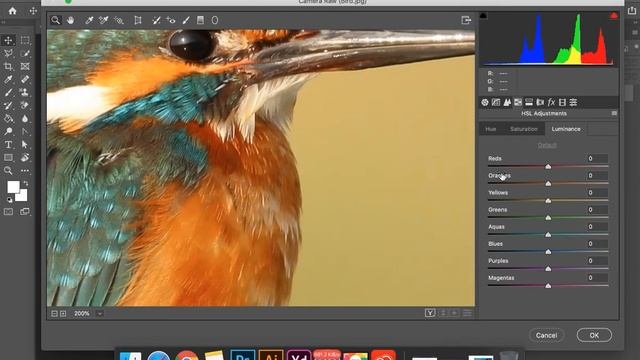The height and width of the screenshot is (360, 640).
Task: Click the Reds luminance slider handle
Action: [x=548, y=167]
